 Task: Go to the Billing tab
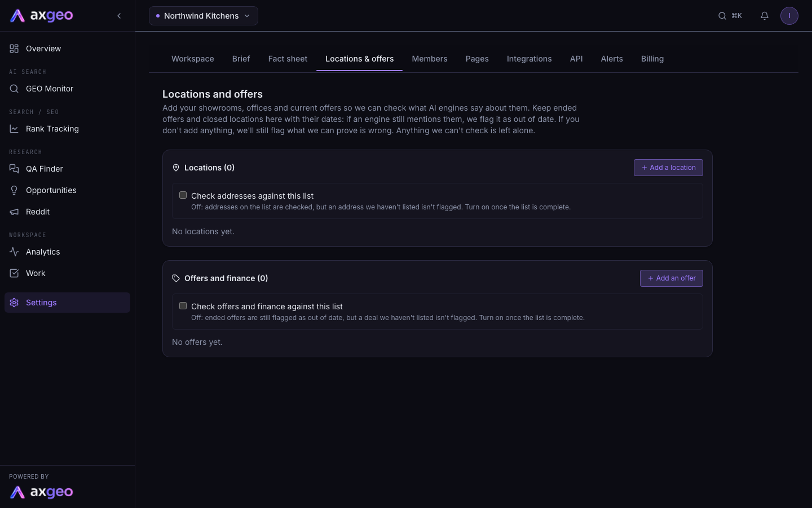(652, 59)
